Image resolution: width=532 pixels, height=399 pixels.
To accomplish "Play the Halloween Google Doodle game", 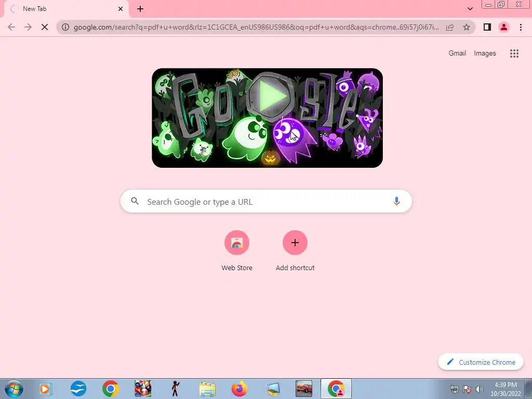I will 270,96.
